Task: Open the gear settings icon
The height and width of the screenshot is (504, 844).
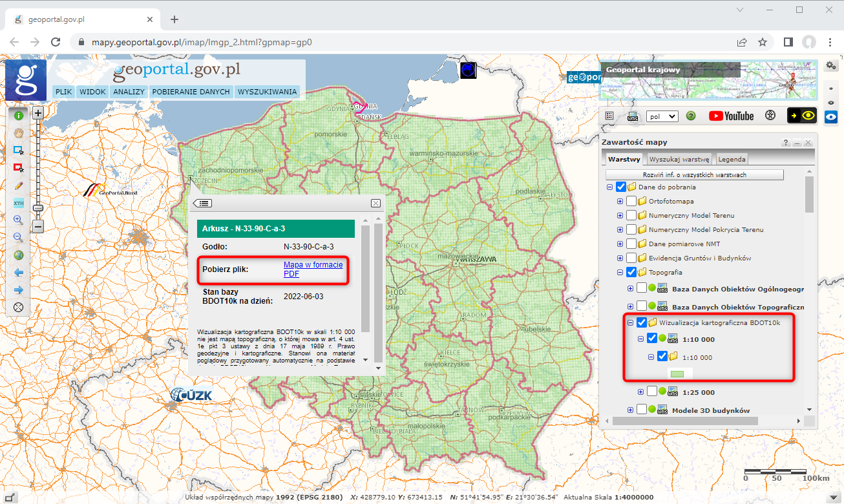Action: point(831,65)
